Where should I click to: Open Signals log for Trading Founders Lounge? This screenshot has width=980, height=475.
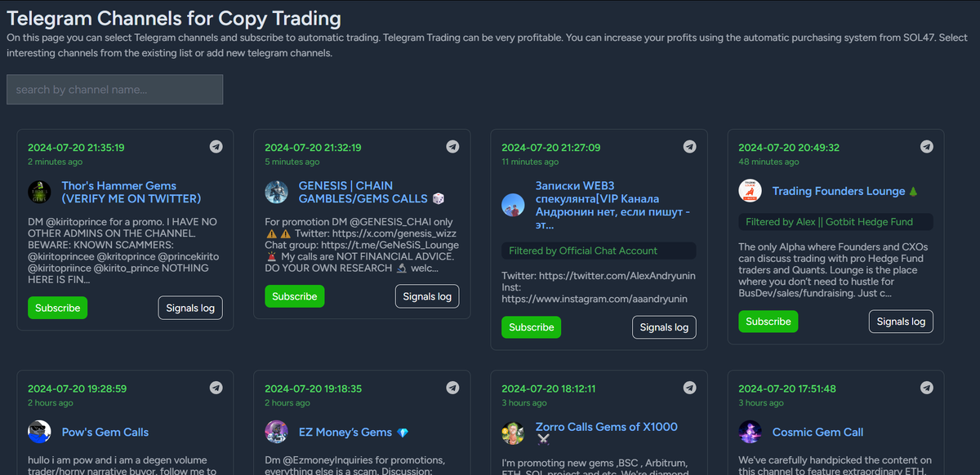click(901, 322)
